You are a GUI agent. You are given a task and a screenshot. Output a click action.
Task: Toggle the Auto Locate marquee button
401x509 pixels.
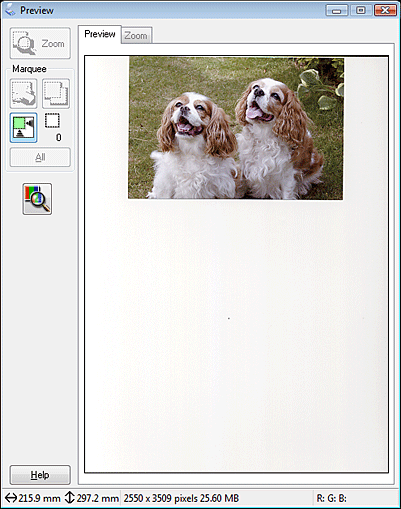click(x=23, y=127)
